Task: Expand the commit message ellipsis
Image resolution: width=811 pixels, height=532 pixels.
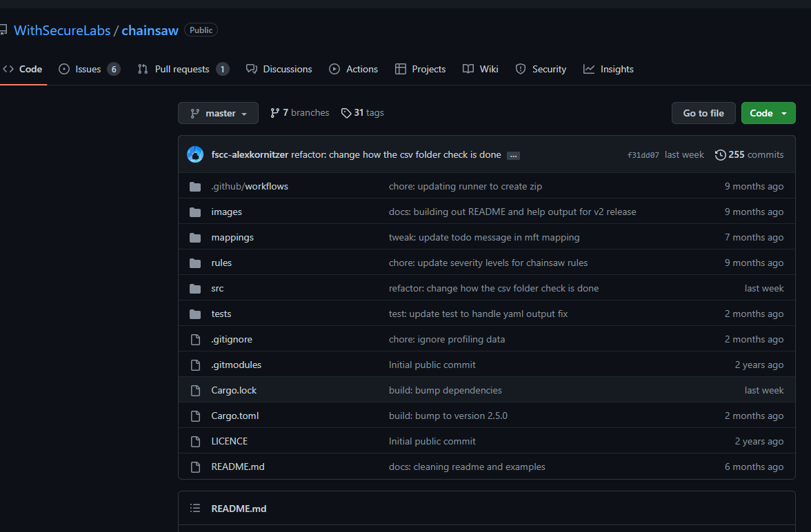Action: click(x=513, y=156)
